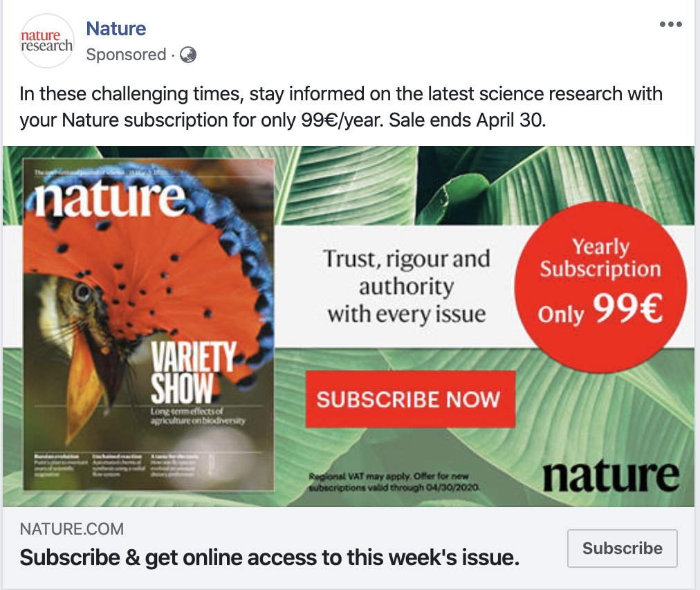Open the three-dot post options menu
The width and height of the screenshot is (700, 590).
coord(670,25)
